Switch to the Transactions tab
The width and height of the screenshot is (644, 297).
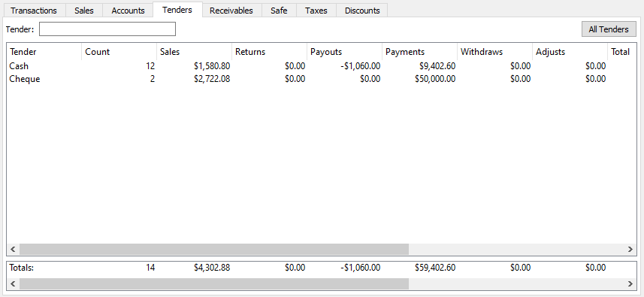(x=34, y=11)
